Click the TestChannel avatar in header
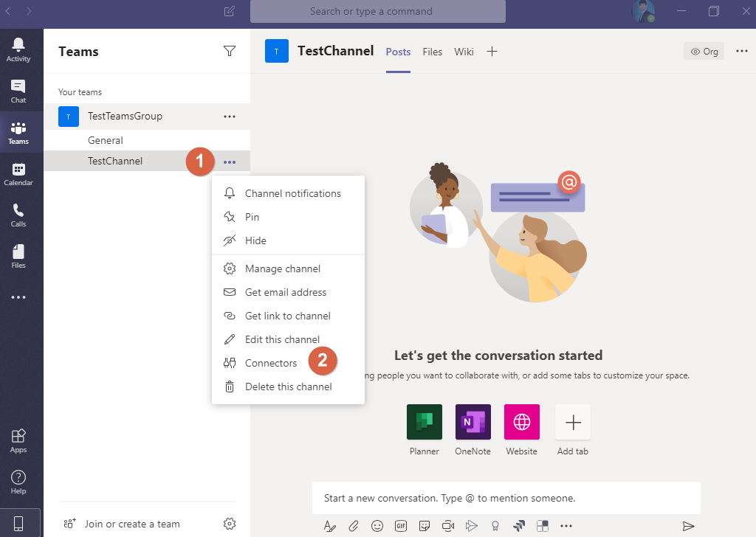Viewport: 756px width, 537px height. point(277,51)
